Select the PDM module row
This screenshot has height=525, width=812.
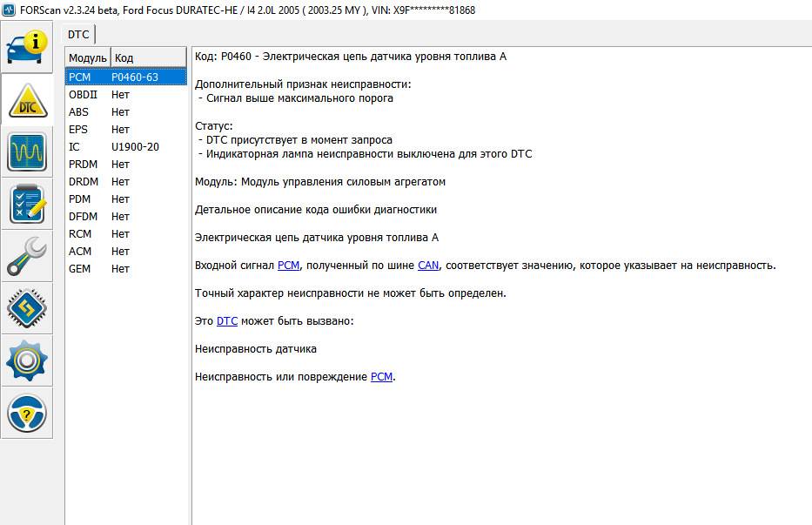click(x=126, y=199)
